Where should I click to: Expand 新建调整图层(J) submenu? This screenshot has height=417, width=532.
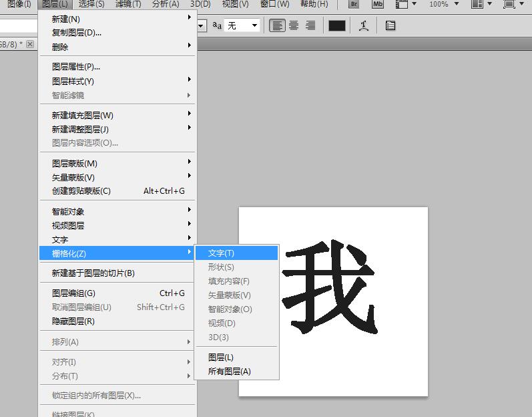coord(117,130)
